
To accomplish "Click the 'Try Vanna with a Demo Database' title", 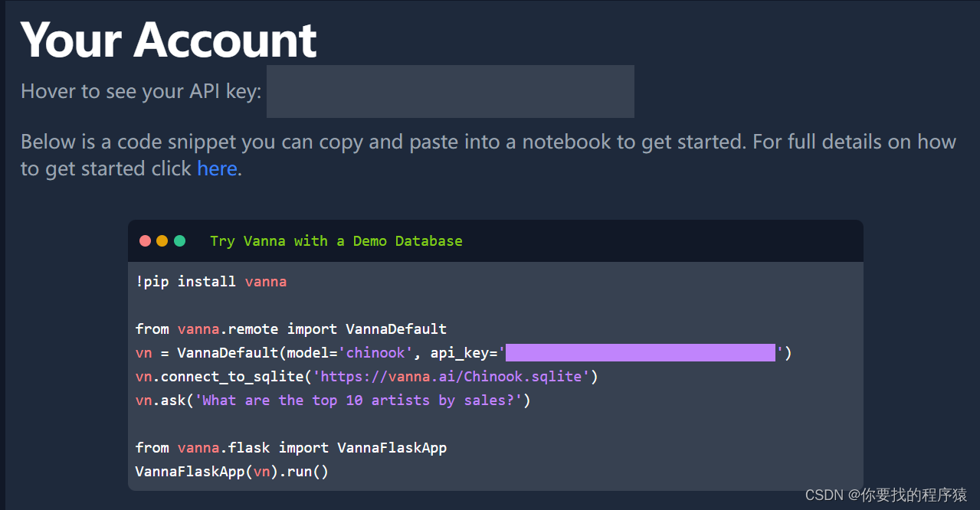I will (x=336, y=241).
